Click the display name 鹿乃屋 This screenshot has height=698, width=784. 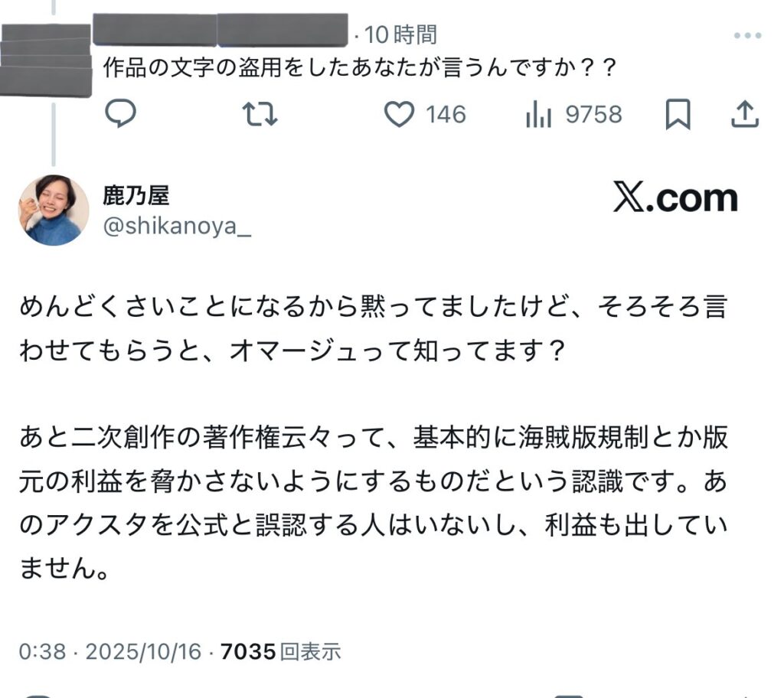(136, 195)
